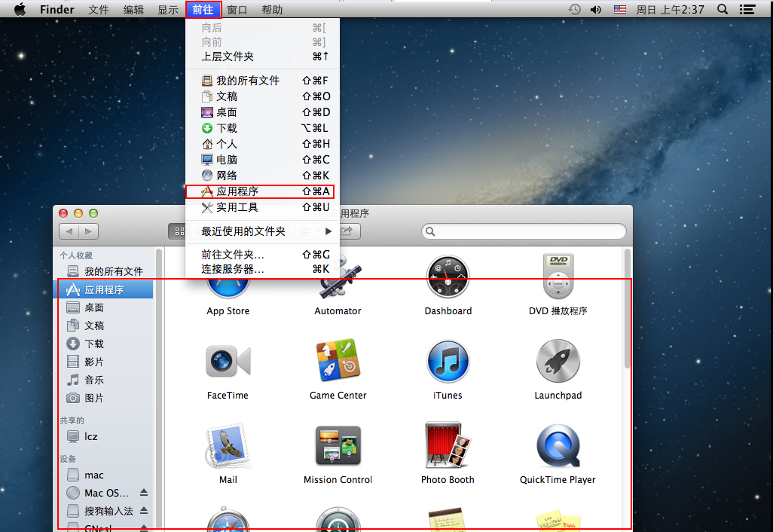Image resolution: width=773 pixels, height=532 pixels.
Task: Select 前往文件夹… menu item
Action: [x=233, y=255]
